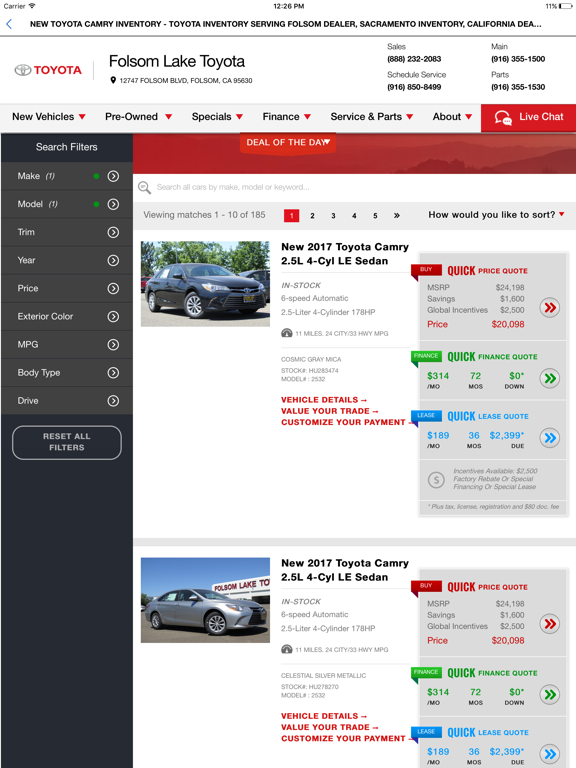Call Main number (916) 355-1500
The image size is (576, 768).
(518, 59)
